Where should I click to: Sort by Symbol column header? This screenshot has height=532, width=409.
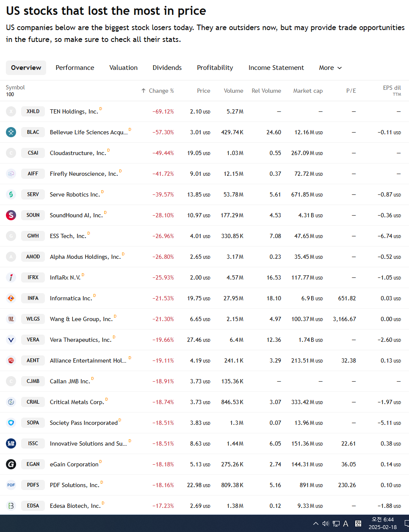coord(15,87)
